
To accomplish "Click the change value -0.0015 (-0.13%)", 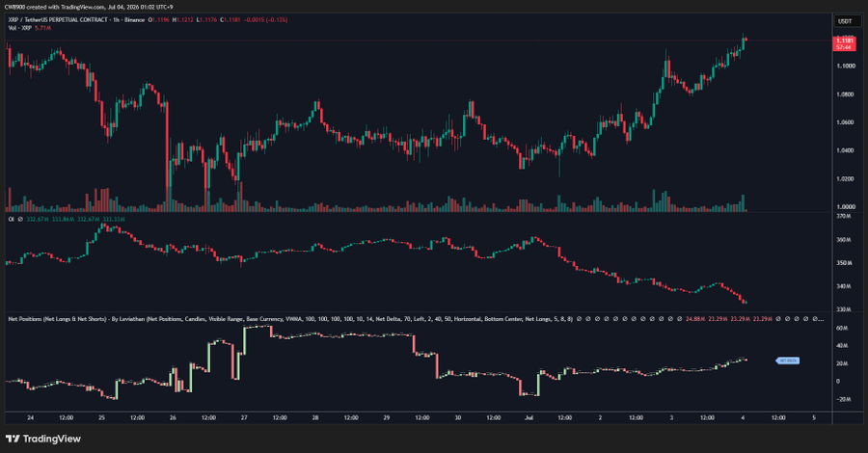I will click(266, 20).
